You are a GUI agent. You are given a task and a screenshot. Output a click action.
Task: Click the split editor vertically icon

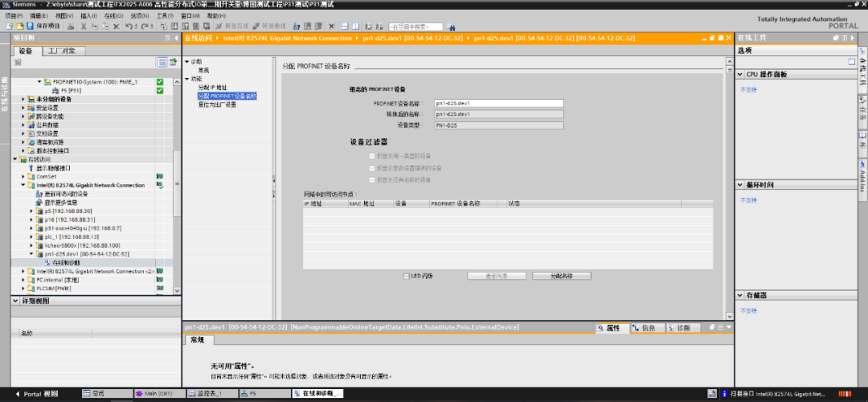point(355,26)
